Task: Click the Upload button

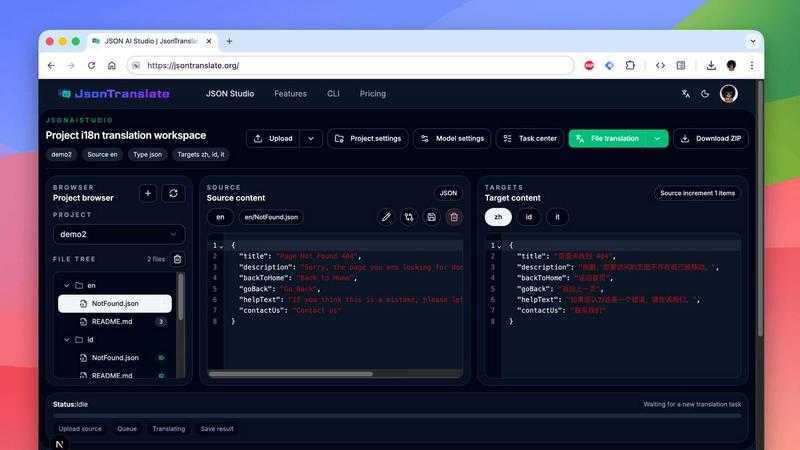Action: pyautogui.click(x=273, y=139)
